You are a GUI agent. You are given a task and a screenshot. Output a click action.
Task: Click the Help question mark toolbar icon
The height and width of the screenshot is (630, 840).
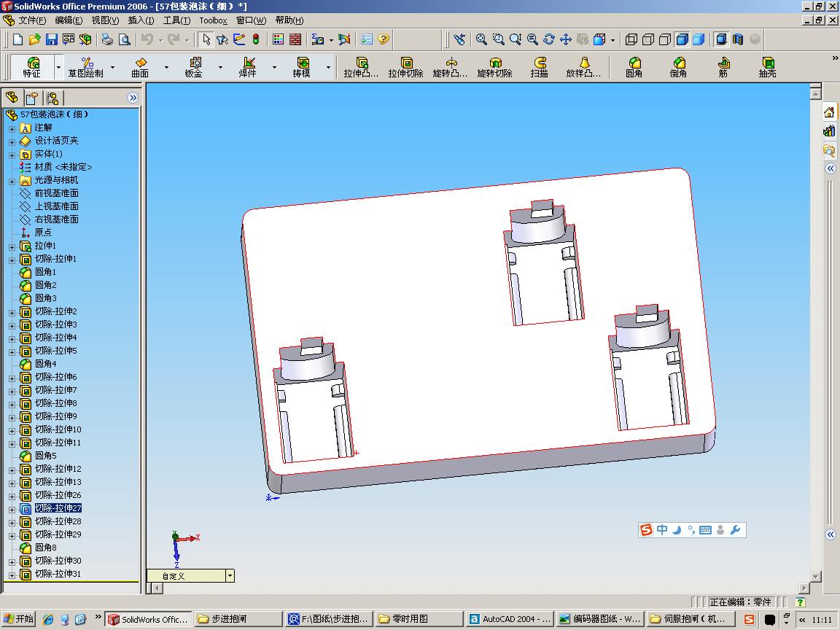(383, 39)
